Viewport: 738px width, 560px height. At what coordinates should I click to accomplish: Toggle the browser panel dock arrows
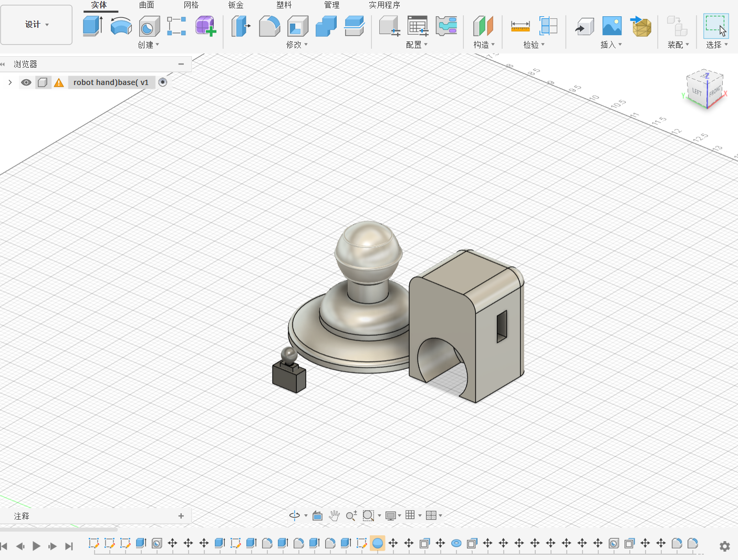click(3, 64)
